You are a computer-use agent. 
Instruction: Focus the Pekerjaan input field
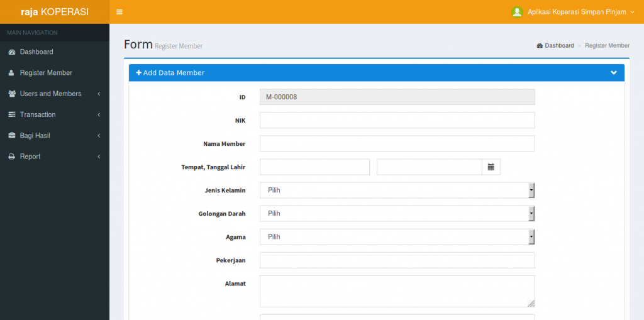tap(397, 260)
